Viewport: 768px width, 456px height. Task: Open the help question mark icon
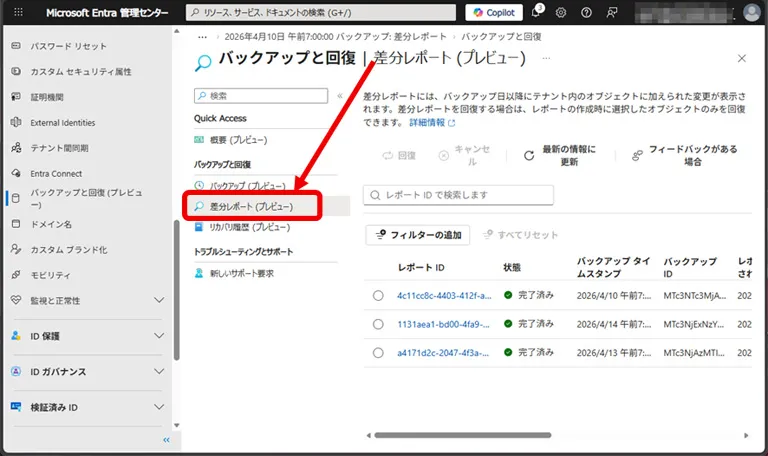click(x=586, y=13)
